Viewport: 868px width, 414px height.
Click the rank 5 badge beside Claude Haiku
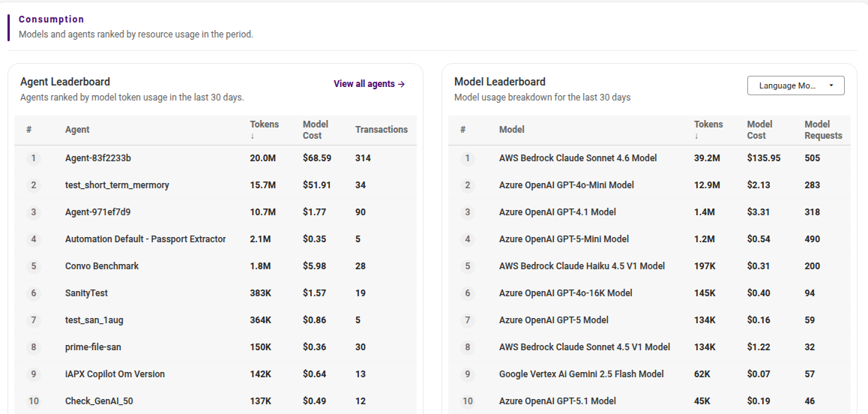coord(467,266)
